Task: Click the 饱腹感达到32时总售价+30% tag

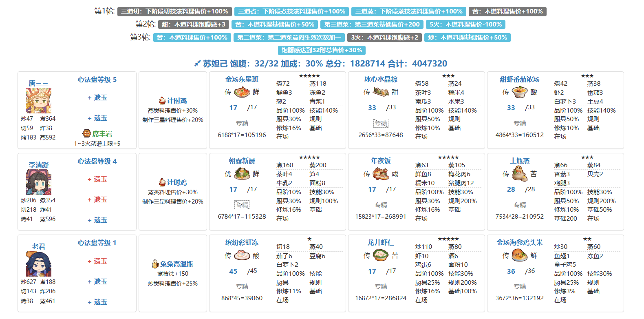Action: click(x=322, y=50)
